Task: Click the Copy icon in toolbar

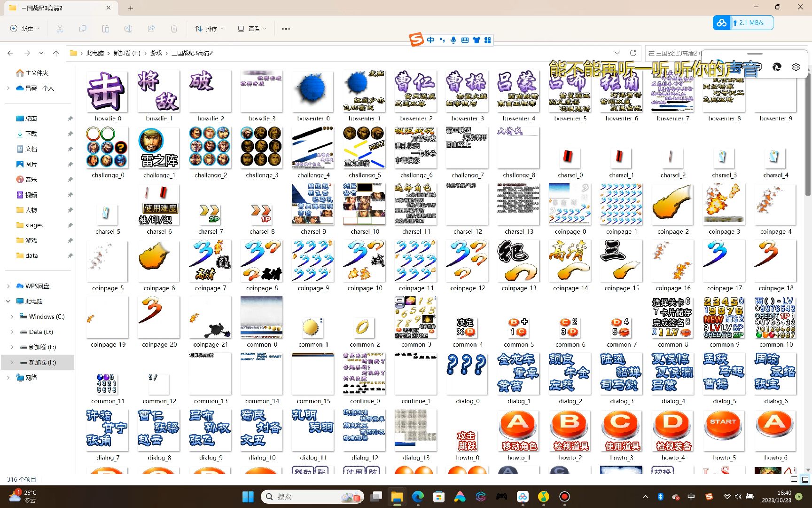Action: 83,29
